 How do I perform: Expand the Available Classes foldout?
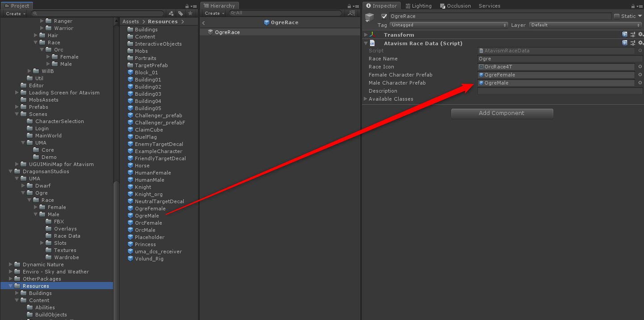(x=366, y=99)
